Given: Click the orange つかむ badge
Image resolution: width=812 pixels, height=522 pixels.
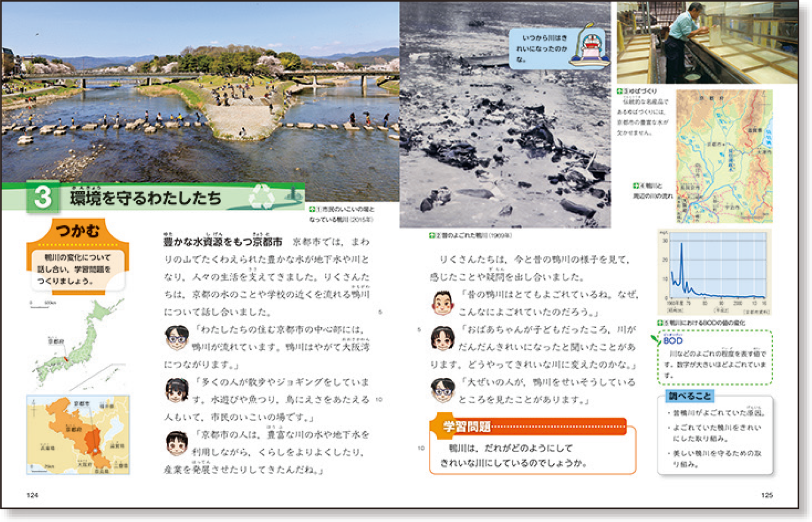Looking at the screenshot, I should 78,231.
